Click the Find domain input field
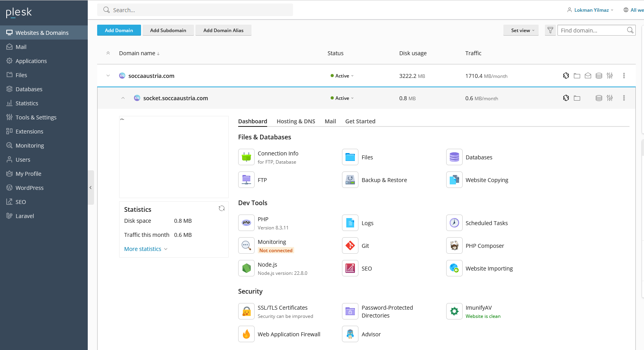Screen dimensions: 644x350 (x=596, y=30)
